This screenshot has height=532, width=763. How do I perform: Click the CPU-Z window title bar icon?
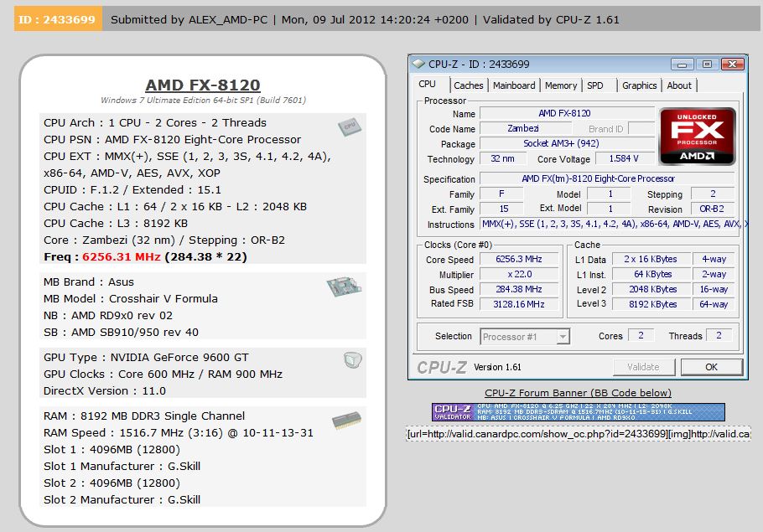pyautogui.click(x=418, y=64)
